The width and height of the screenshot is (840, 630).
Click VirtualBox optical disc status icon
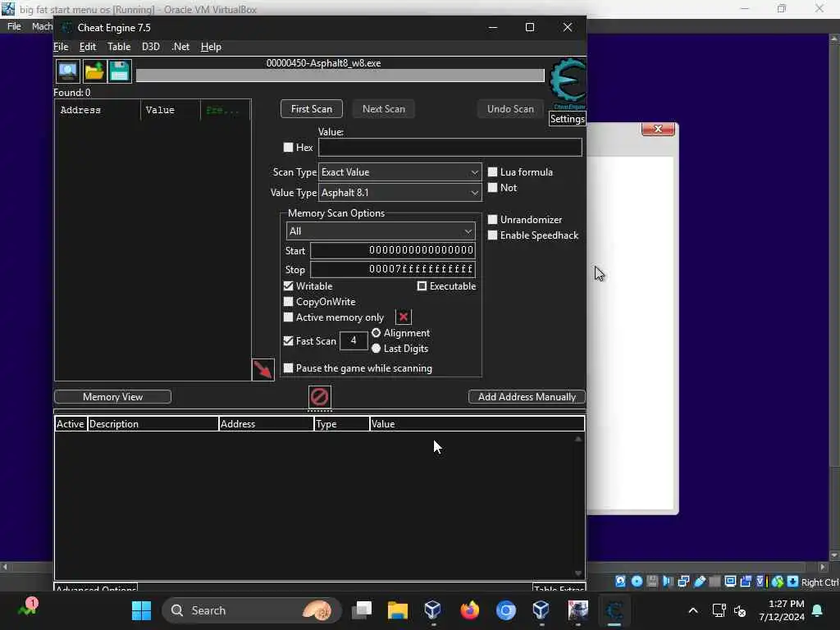(637, 582)
